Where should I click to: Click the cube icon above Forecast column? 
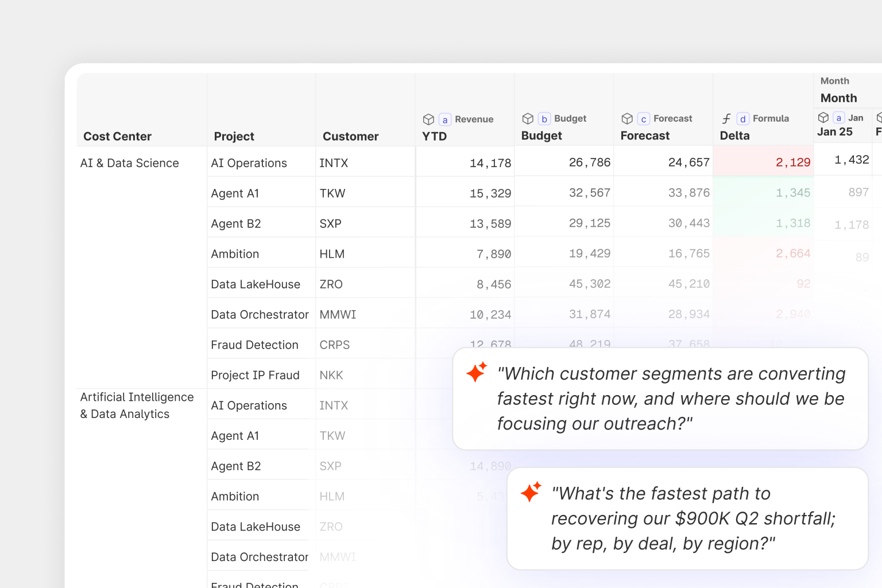click(627, 119)
